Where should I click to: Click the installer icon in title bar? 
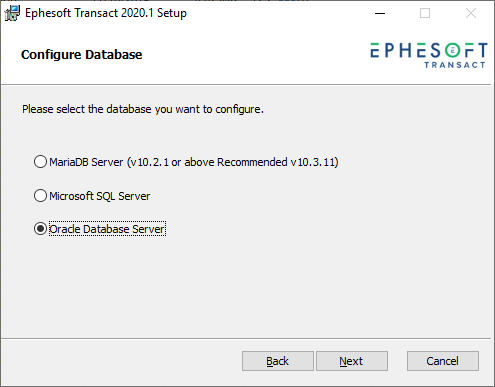pyautogui.click(x=12, y=13)
